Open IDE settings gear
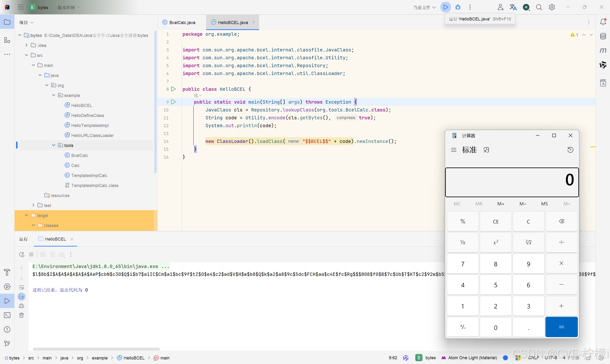The image size is (610, 364). click(x=552, y=7)
